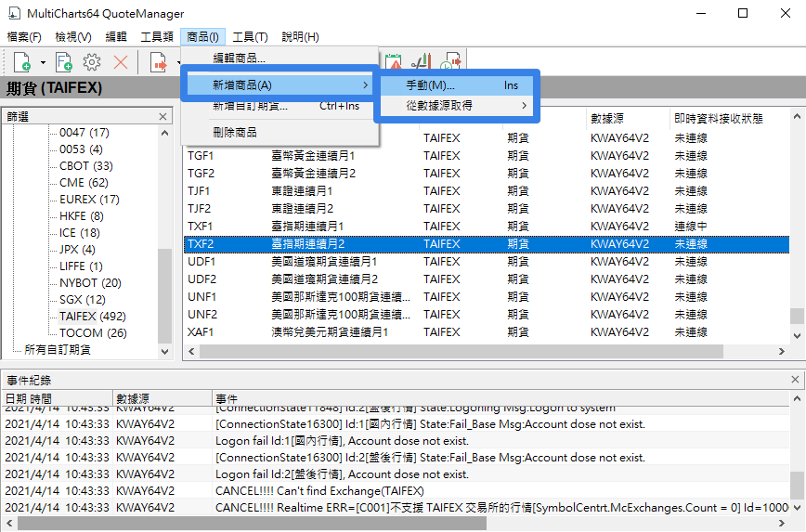
Task: Click the filter tree scroll up arrow
Action: pyautogui.click(x=164, y=133)
